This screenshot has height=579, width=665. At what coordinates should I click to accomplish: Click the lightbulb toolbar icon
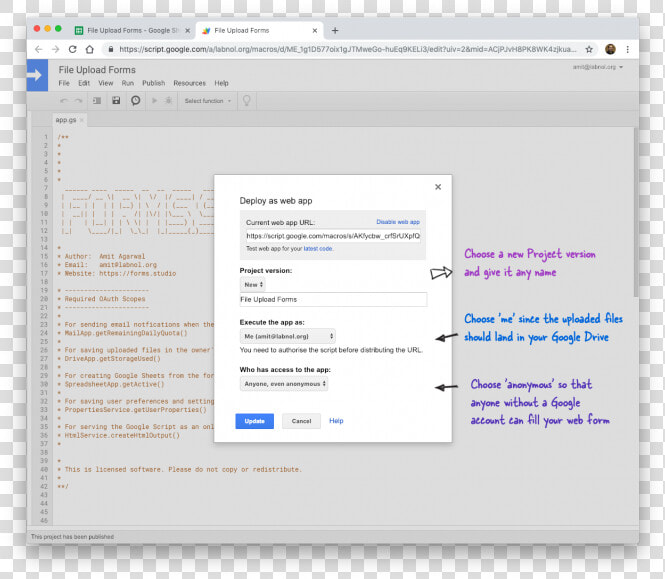click(x=246, y=101)
